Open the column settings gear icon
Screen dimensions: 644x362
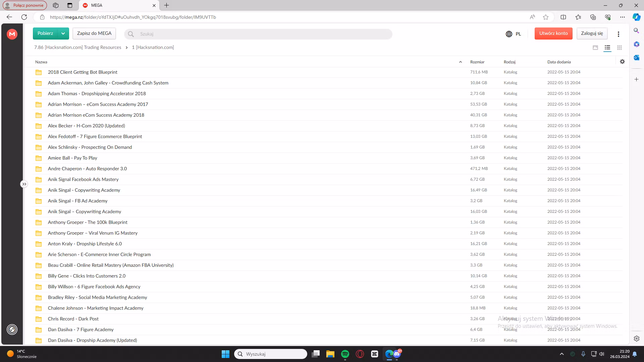(x=622, y=62)
